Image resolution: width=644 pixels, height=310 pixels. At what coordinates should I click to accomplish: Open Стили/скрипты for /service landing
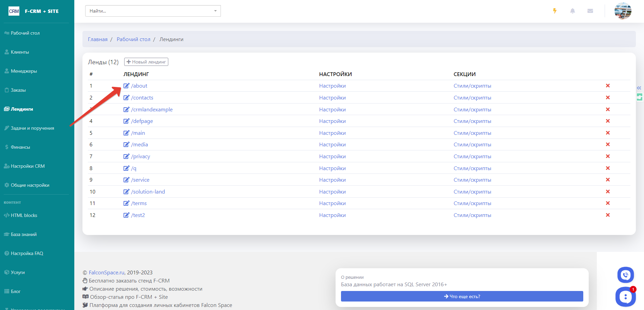pyautogui.click(x=472, y=180)
